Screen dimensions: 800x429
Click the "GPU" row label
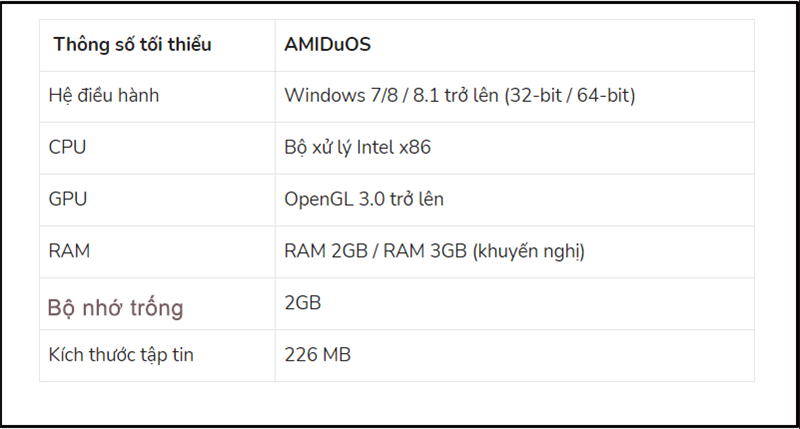[x=68, y=199]
